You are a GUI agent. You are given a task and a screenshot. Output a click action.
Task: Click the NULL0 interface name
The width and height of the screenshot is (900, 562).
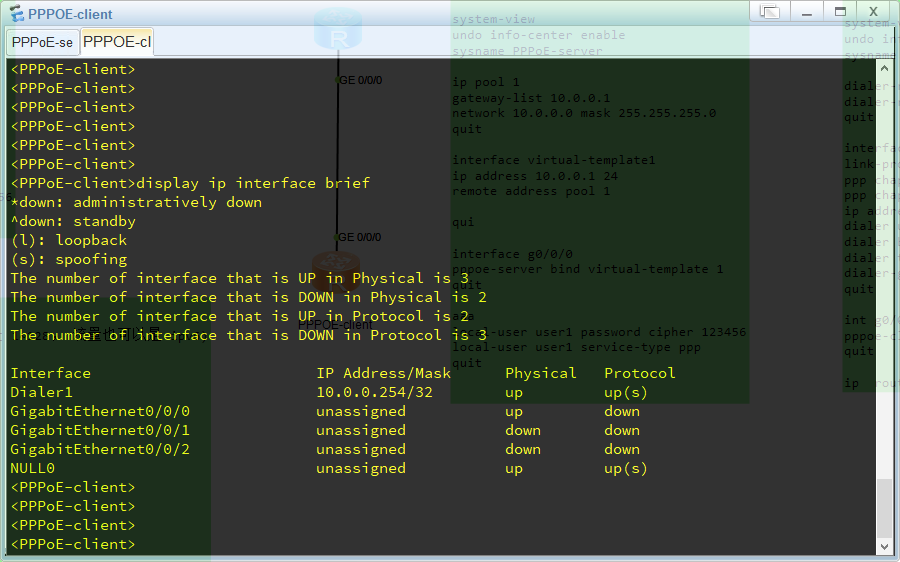coord(33,468)
